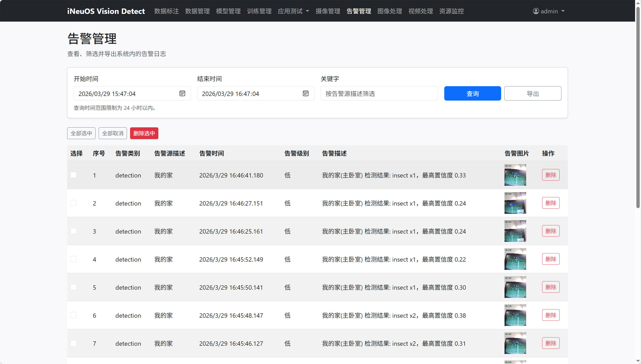Open 数据管理 navigation item

(197, 11)
